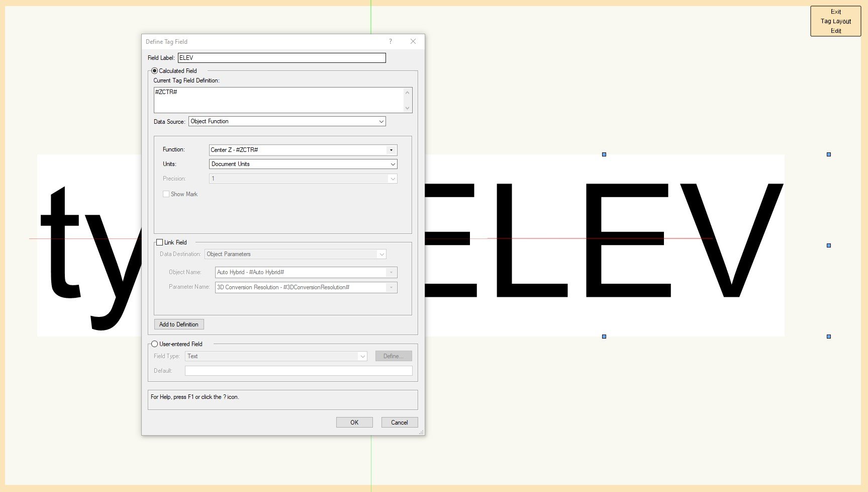Select the User-entered Field radio button
Image resolution: width=868 pixels, height=492 pixels.
[154, 344]
